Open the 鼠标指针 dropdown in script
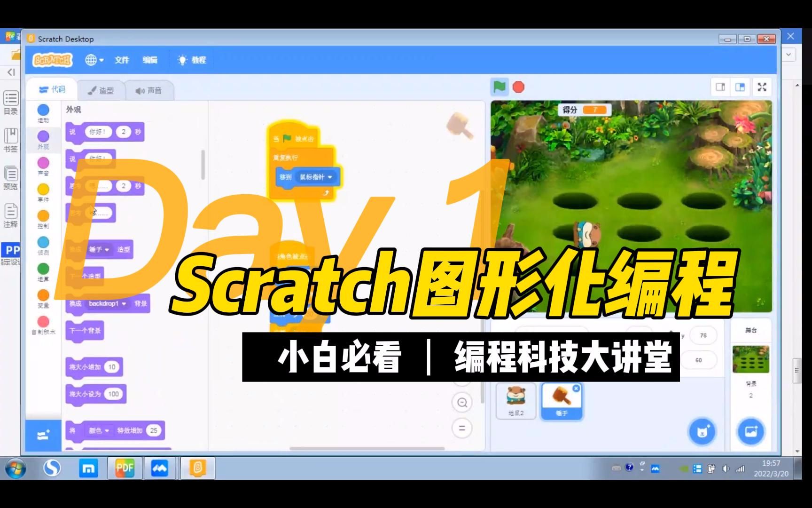812x508 pixels. point(316,177)
